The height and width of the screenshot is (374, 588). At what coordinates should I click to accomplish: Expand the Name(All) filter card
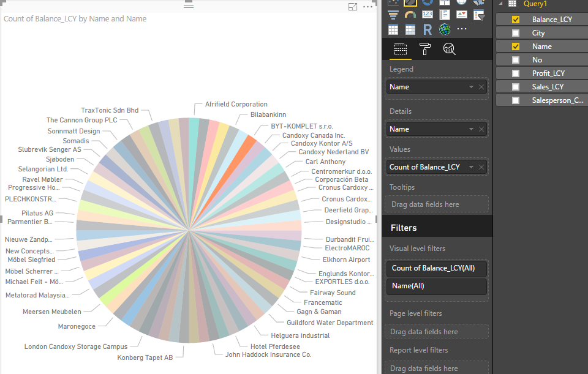click(x=437, y=286)
